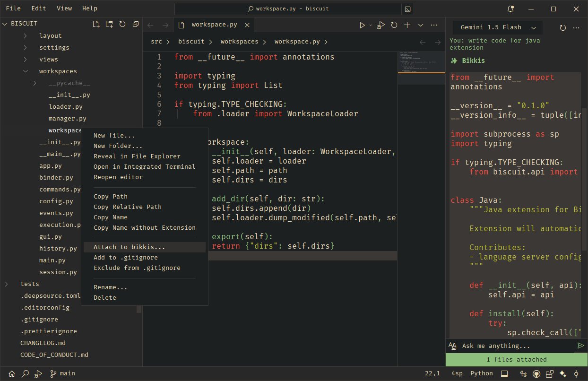Click the home icon in the status bar
This screenshot has height=381, width=588.
click(12, 373)
